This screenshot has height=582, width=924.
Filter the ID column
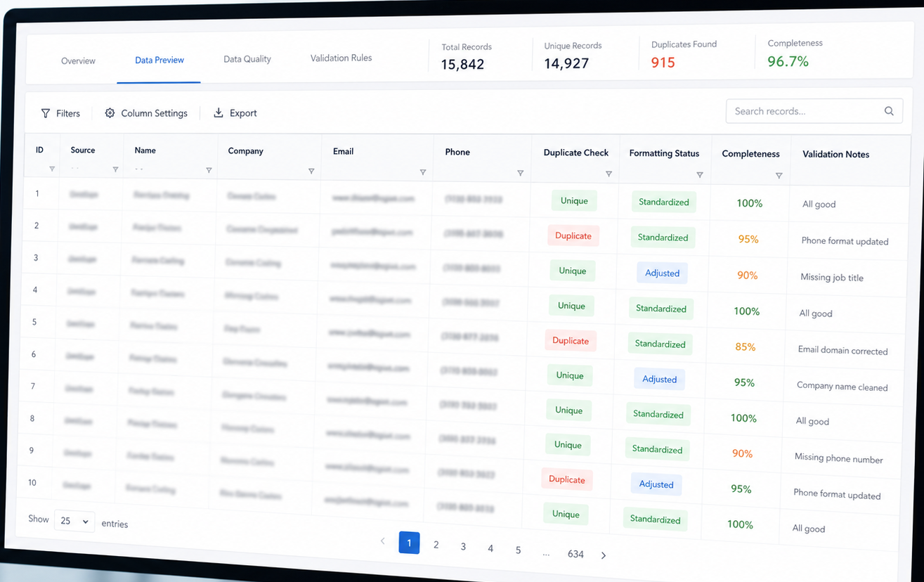[x=51, y=169]
